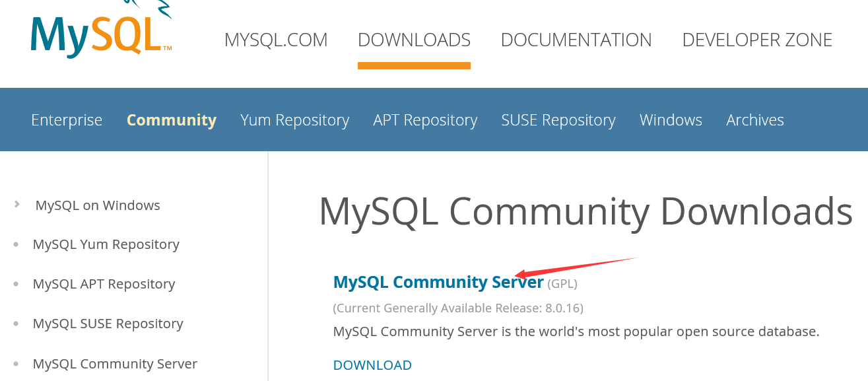Open the DEVELOPER ZONE menu
868x381 pixels.
click(x=757, y=40)
